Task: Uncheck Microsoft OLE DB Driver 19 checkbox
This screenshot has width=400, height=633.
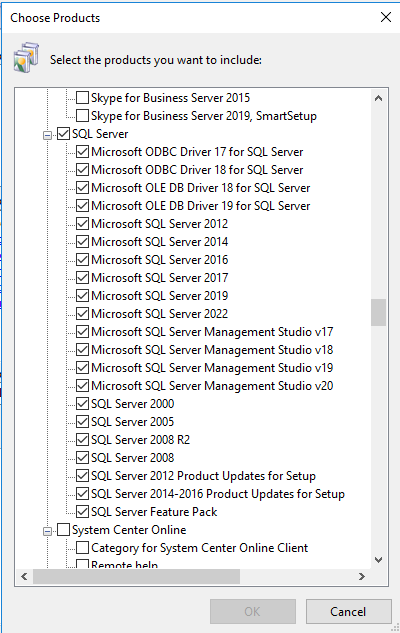Action: 82,206
